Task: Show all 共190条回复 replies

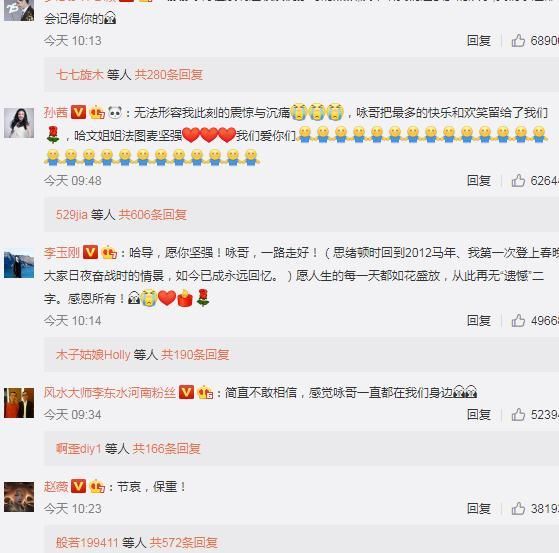Action: click(x=195, y=355)
